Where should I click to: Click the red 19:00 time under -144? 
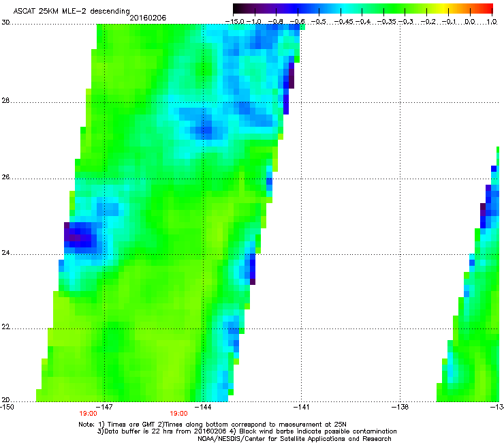coord(178,414)
